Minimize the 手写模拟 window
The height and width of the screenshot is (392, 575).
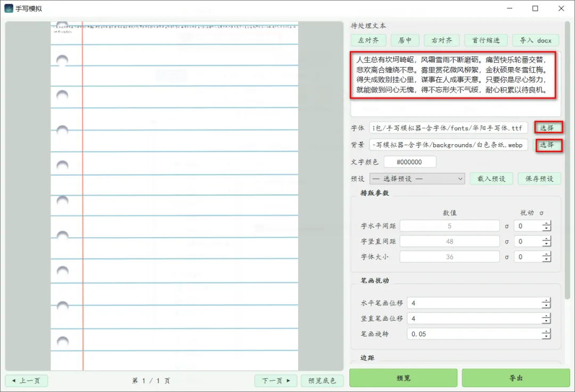[x=510, y=9]
